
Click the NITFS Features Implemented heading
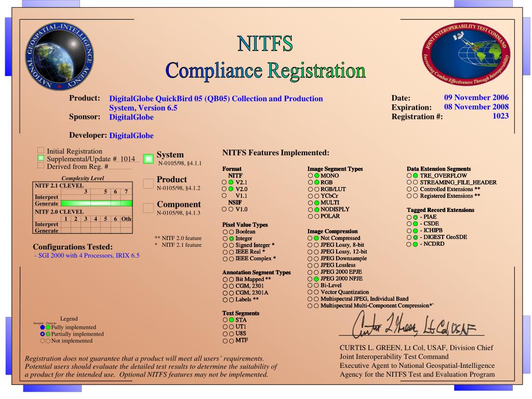coord(275,153)
